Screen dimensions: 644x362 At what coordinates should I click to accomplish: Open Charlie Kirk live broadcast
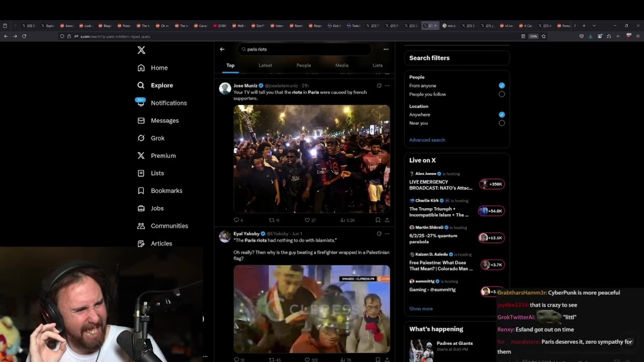(457, 208)
